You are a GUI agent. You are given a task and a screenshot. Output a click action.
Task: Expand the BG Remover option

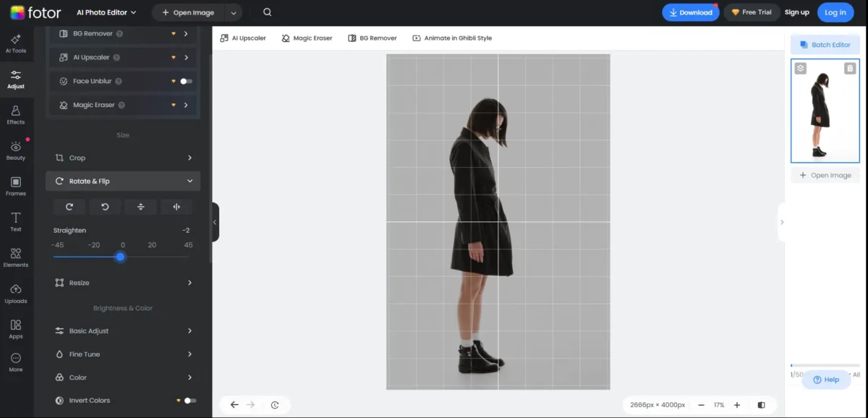(186, 33)
